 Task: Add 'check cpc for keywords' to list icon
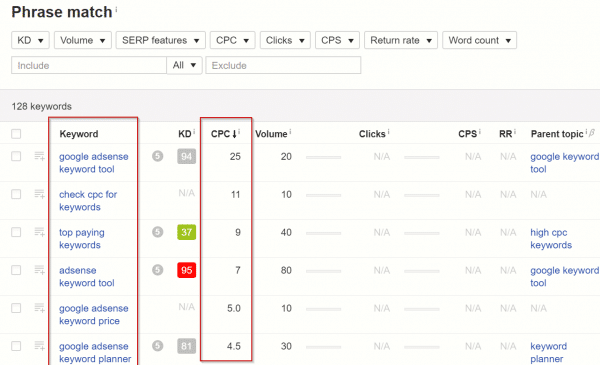click(39, 194)
